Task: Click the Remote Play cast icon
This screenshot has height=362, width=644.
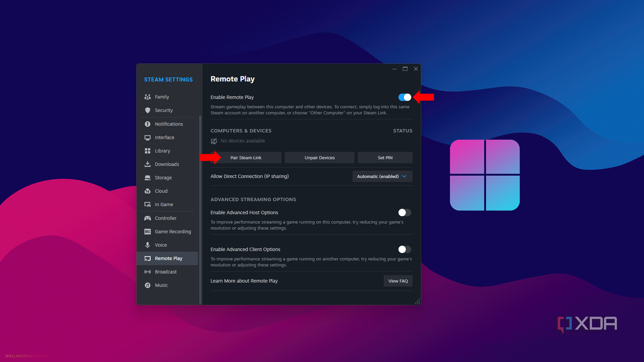Action: (147, 259)
